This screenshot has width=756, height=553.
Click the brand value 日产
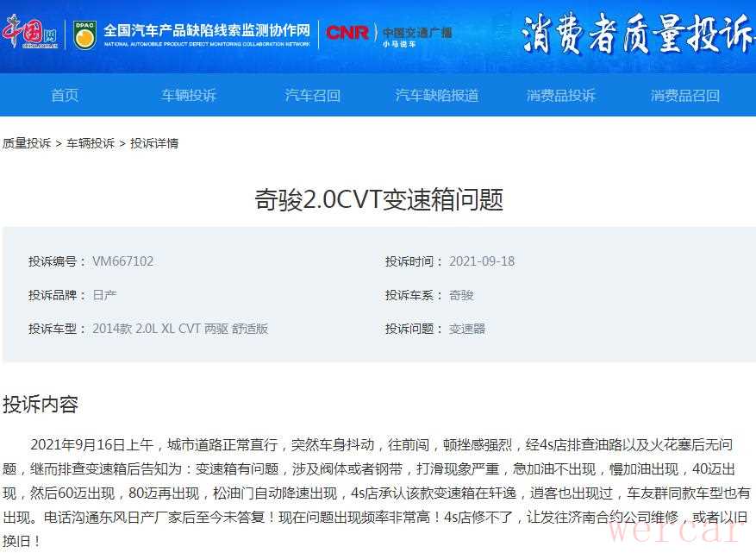(104, 295)
